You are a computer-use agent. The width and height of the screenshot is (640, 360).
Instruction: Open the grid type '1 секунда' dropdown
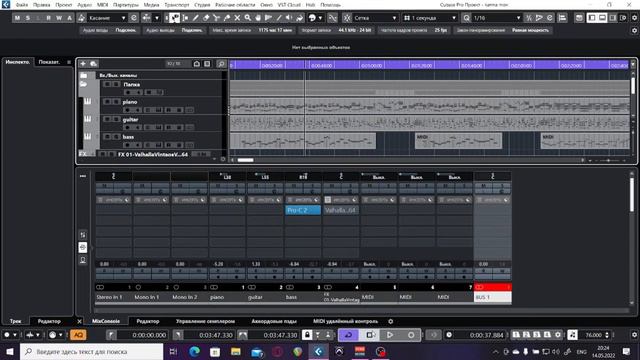point(430,18)
